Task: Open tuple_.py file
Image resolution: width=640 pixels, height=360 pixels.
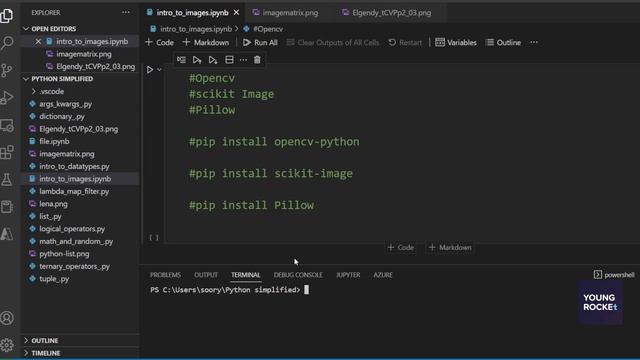Action: [x=54, y=279]
